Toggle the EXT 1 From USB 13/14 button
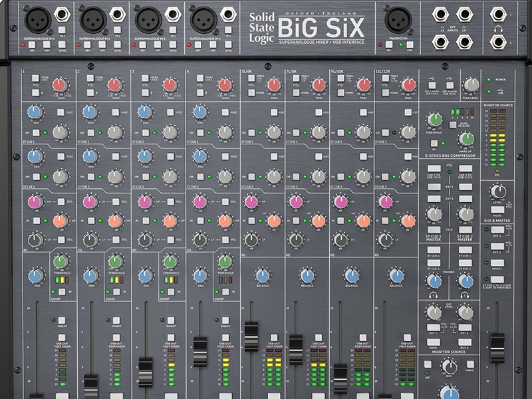Screen dimensions: 532x399 tap(432, 85)
